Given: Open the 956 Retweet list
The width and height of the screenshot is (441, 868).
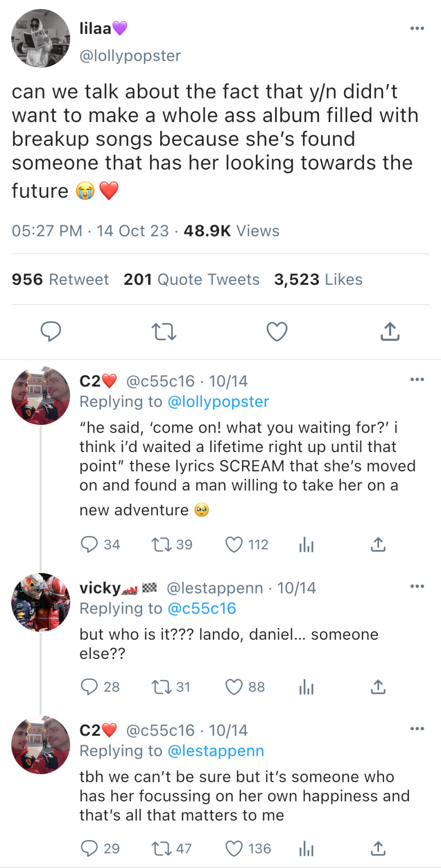Looking at the screenshot, I should point(60,279).
